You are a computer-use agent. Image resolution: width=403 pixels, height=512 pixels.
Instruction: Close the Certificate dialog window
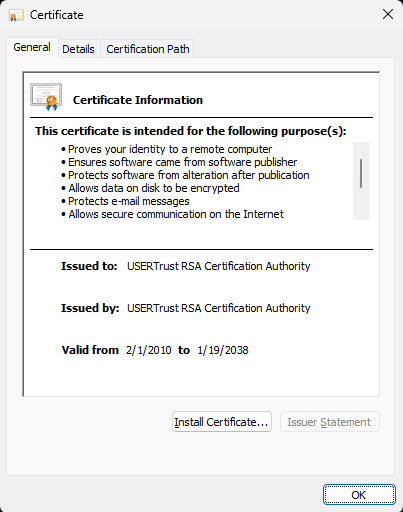[x=388, y=14]
